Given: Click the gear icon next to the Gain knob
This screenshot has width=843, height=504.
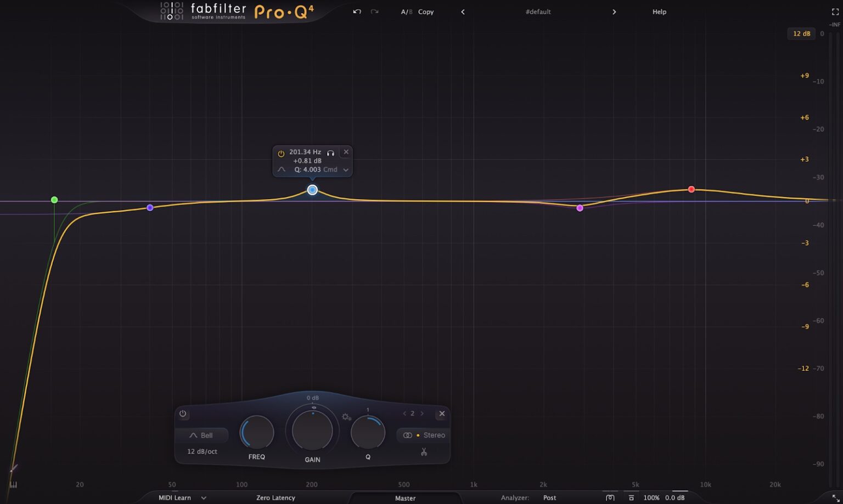Looking at the screenshot, I should click(346, 417).
